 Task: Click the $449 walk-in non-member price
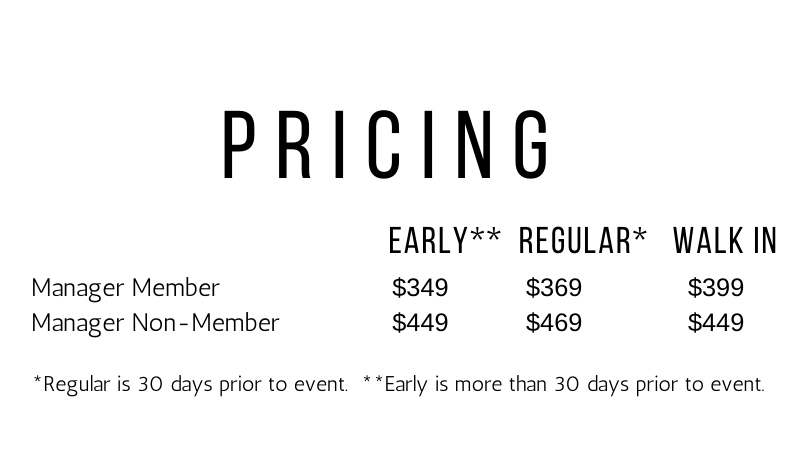(x=715, y=323)
